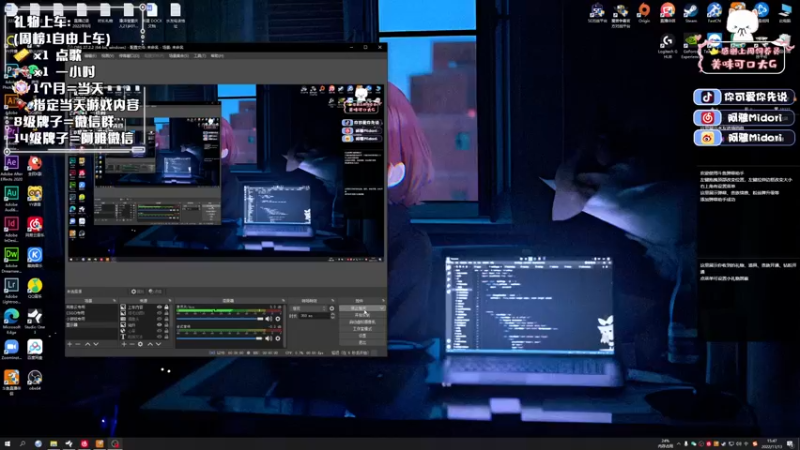Open the 编辑(E) menu in OBS
The width and height of the screenshot is (800, 450).
[x=89, y=56]
